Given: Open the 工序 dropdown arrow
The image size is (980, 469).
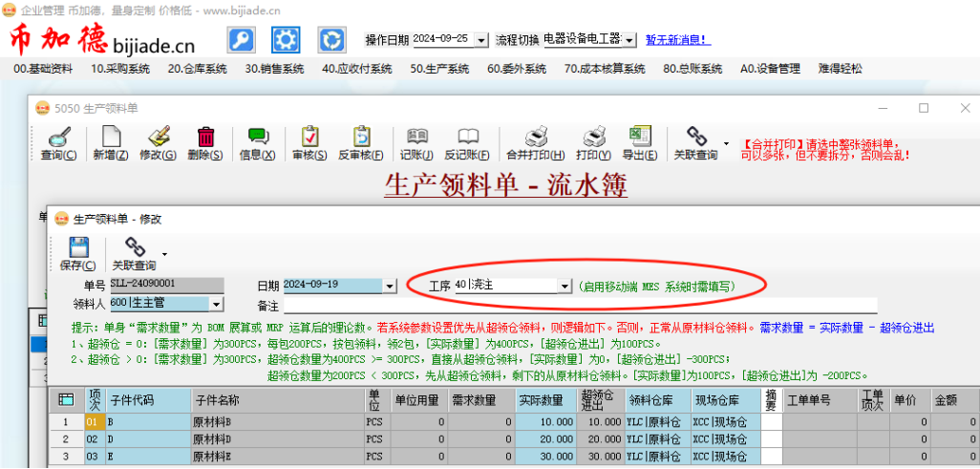Looking at the screenshot, I should 565,287.
